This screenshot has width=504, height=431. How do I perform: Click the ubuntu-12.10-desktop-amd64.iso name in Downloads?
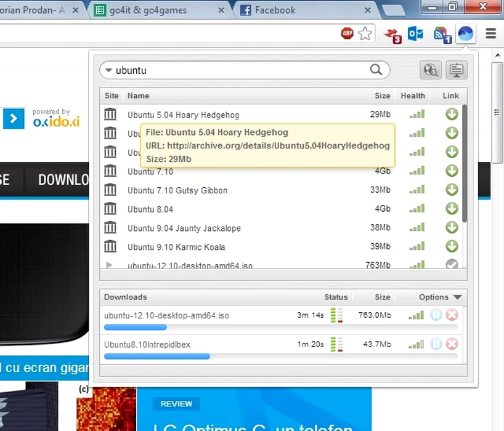tap(166, 315)
